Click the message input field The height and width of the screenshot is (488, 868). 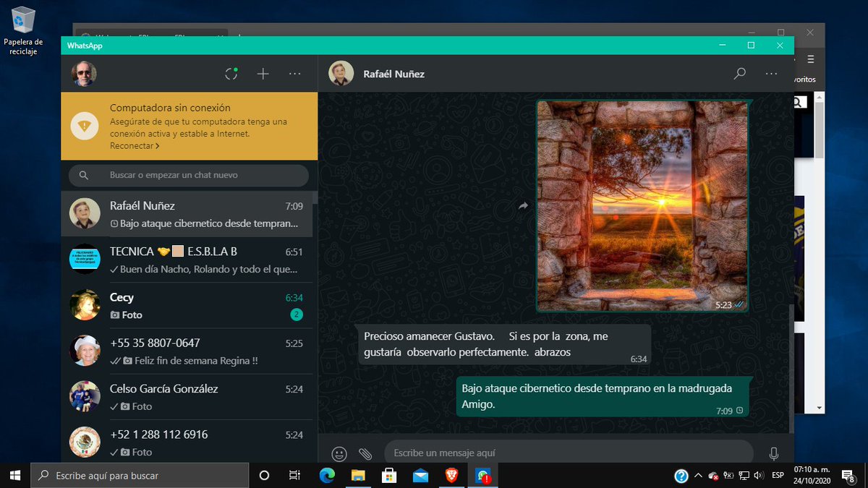coord(569,453)
